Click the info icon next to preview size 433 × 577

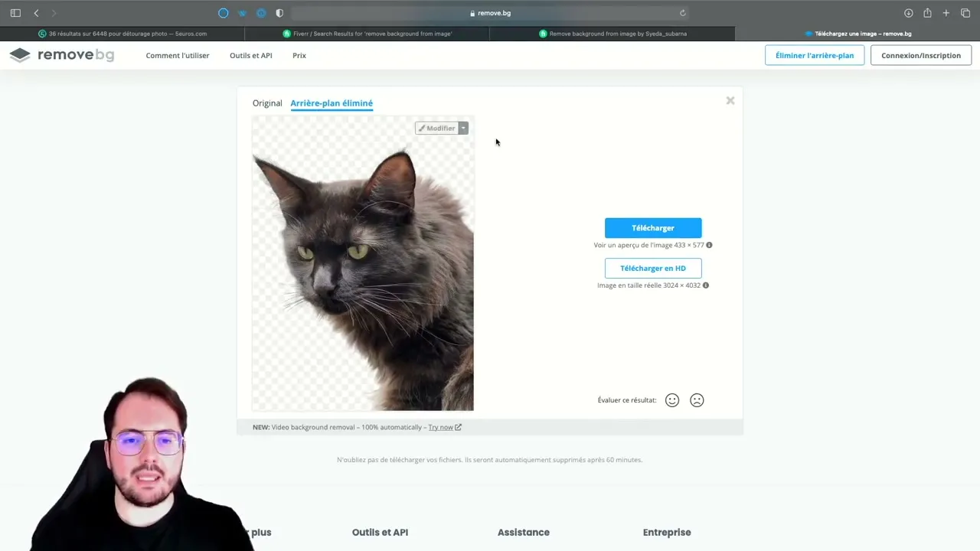click(708, 245)
